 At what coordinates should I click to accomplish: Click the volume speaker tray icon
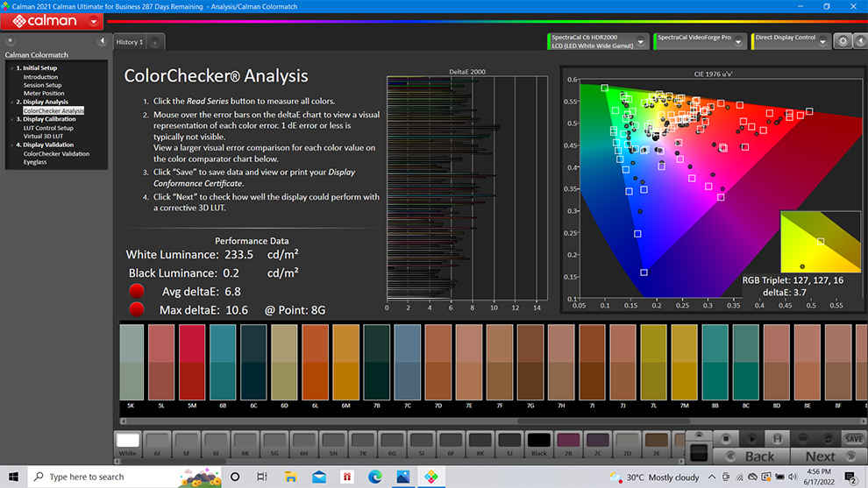793,477
